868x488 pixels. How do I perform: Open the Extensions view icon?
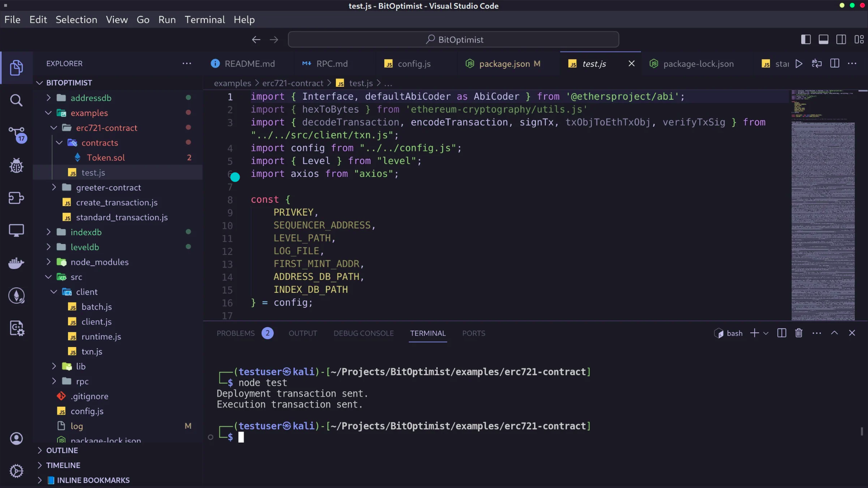coord(16,198)
